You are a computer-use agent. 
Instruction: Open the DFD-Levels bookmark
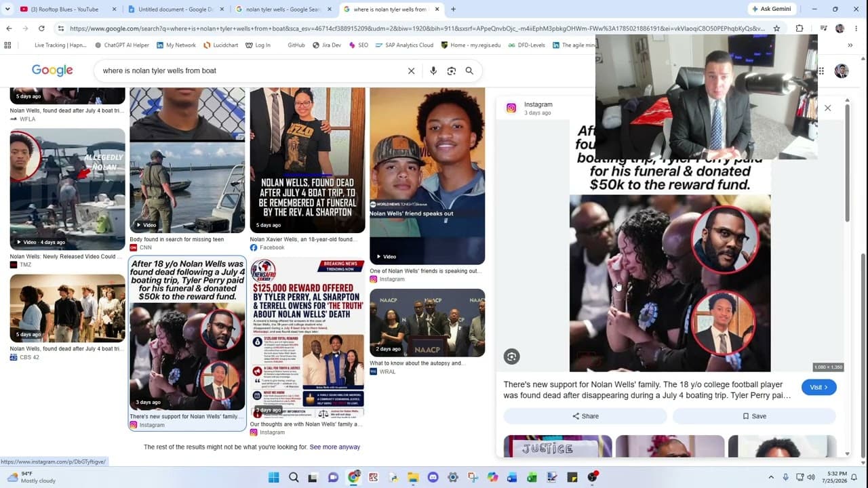click(526, 45)
